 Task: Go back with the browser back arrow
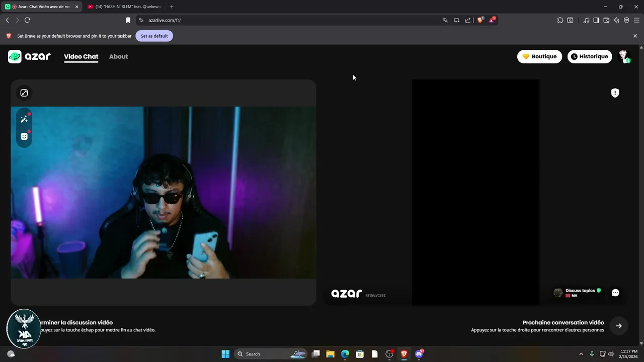(7, 20)
